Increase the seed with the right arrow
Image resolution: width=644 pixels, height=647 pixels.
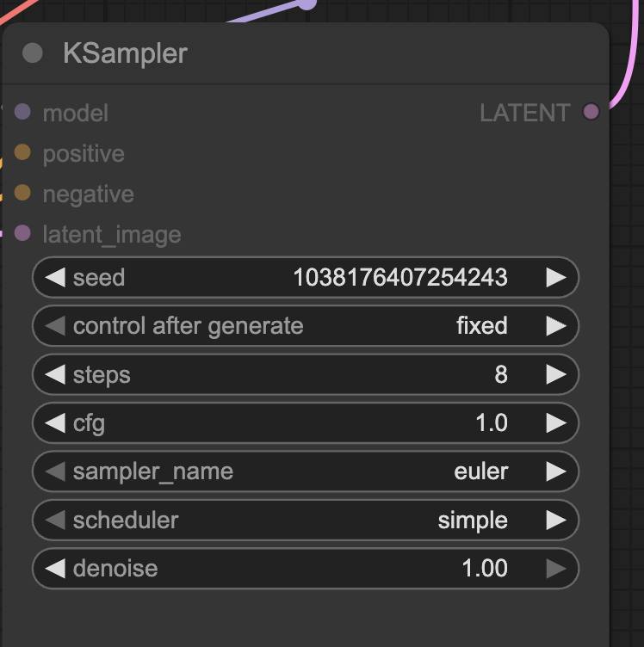pyautogui.click(x=556, y=277)
